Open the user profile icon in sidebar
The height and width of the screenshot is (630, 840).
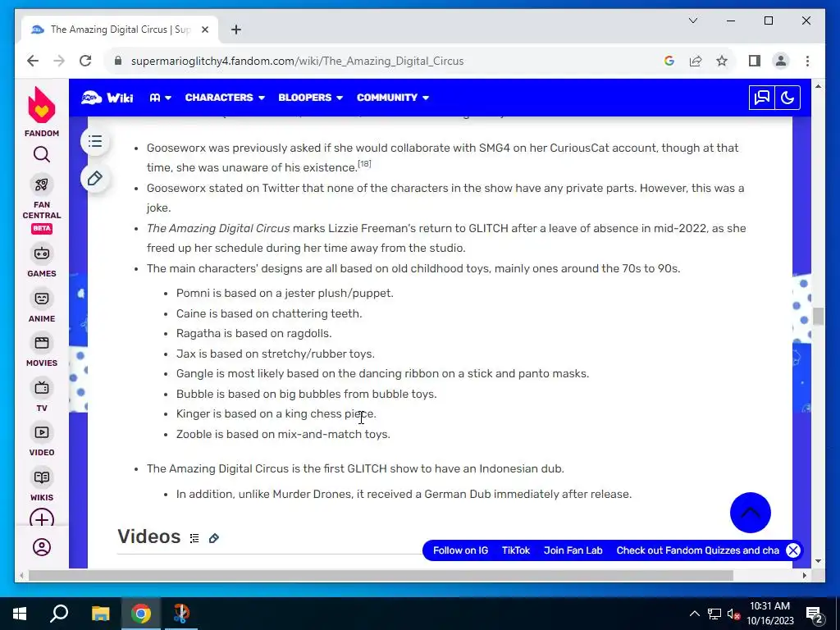41,547
